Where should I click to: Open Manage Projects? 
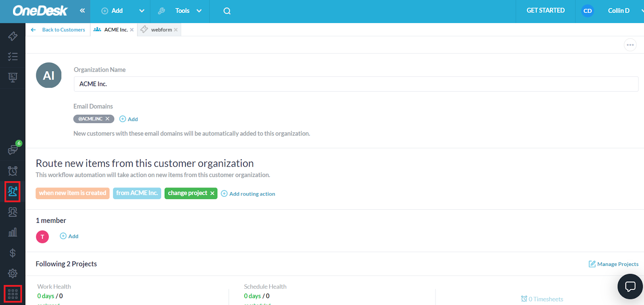(613, 264)
